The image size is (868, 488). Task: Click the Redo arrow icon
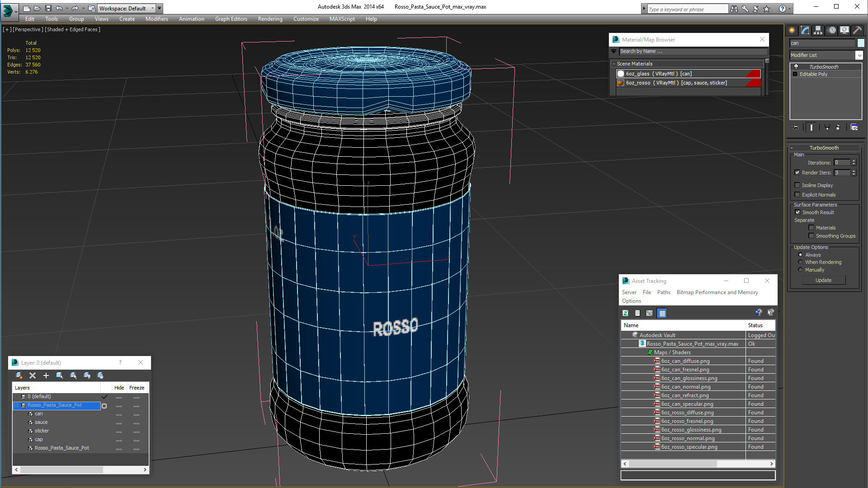click(x=75, y=8)
